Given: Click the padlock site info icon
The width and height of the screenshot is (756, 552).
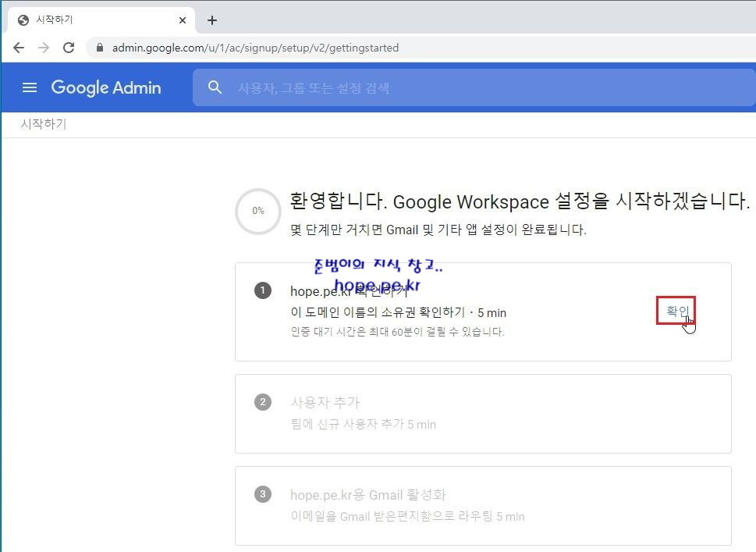Looking at the screenshot, I should (x=100, y=48).
